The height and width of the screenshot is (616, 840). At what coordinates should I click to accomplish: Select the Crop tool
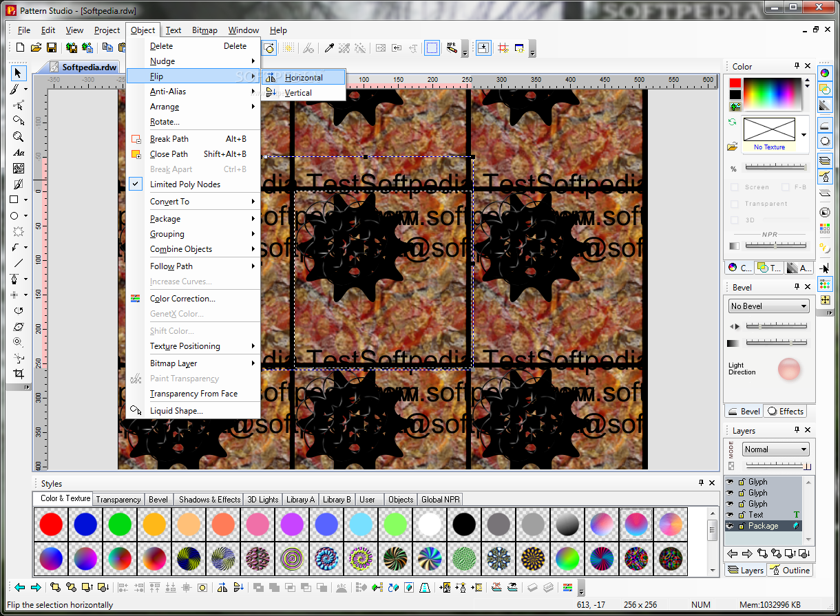[19, 374]
